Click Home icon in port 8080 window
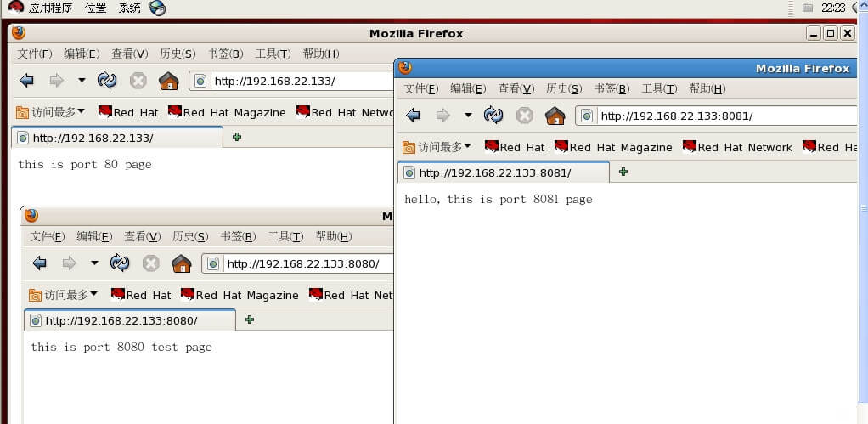 181,263
